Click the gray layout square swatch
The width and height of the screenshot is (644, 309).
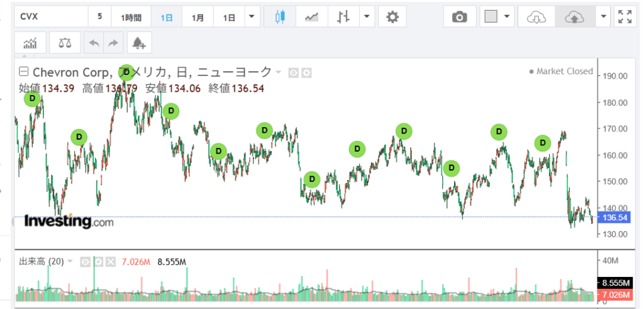[x=491, y=17]
